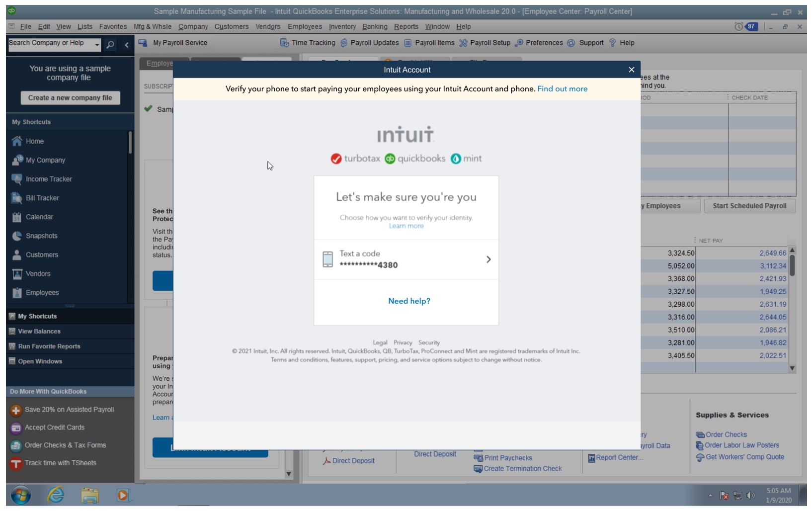This screenshot has height=511, width=812.
Task: Select View Balances panel section
Action: pyautogui.click(x=70, y=331)
